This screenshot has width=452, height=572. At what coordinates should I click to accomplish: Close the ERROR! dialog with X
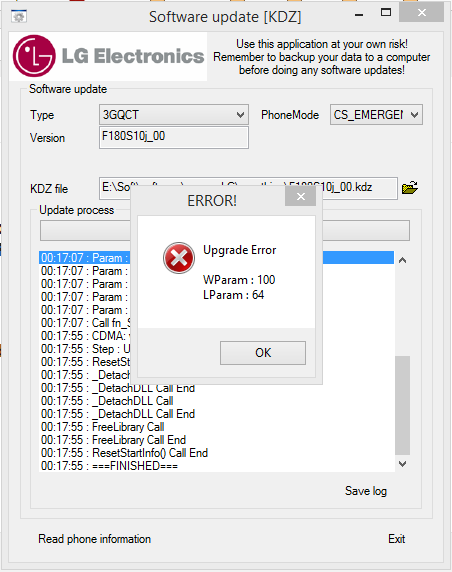click(x=301, y=197)
